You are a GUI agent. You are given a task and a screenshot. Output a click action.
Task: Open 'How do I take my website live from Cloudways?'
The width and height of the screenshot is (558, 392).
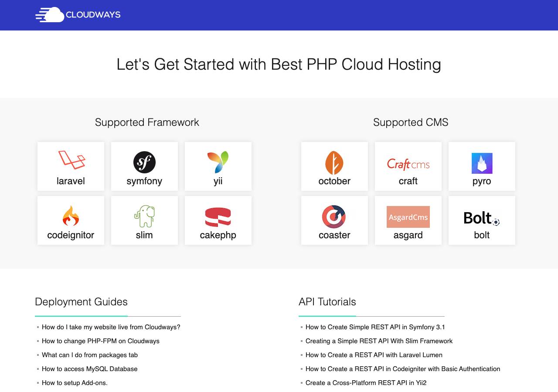point(111,327)
